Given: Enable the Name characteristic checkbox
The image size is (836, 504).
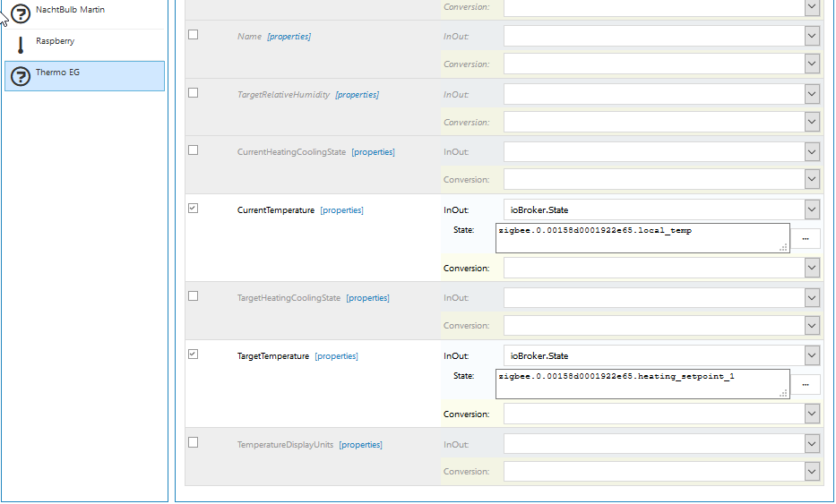Looking at the screenshot, I should point(193,35).
